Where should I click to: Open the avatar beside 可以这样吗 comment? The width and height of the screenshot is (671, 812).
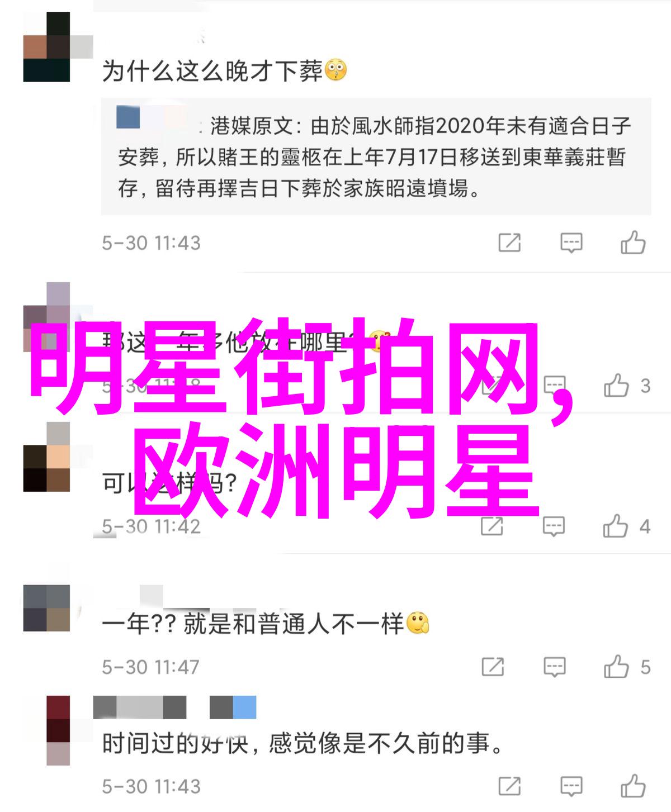coord(46,457)
